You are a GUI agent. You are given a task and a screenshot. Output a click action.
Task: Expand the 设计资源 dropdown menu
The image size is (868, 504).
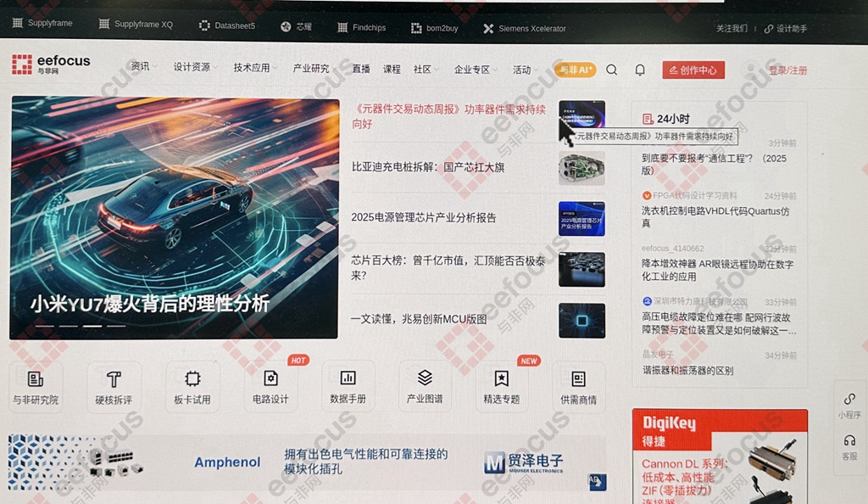pos(196,67)
